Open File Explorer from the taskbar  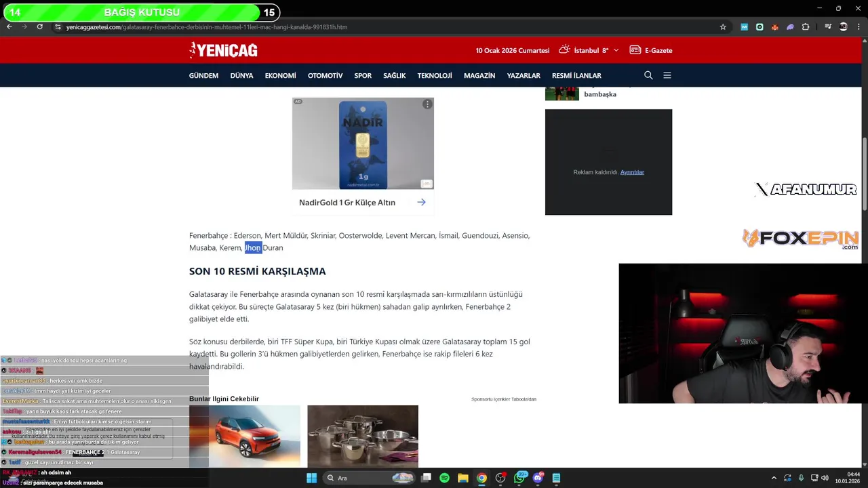pyautogui.click(x=462, y=478)
